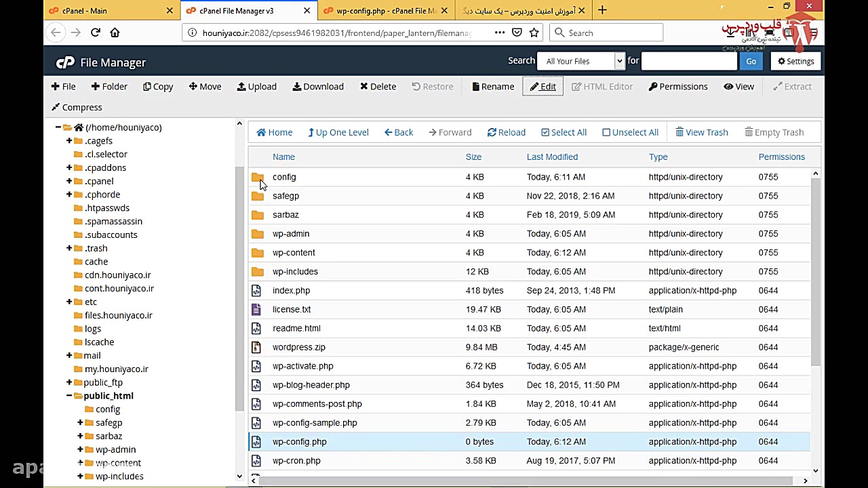This screenshot has width=868, height=488.
Task: Click the file list vertical scrollbar
Action: pos(815,271)
